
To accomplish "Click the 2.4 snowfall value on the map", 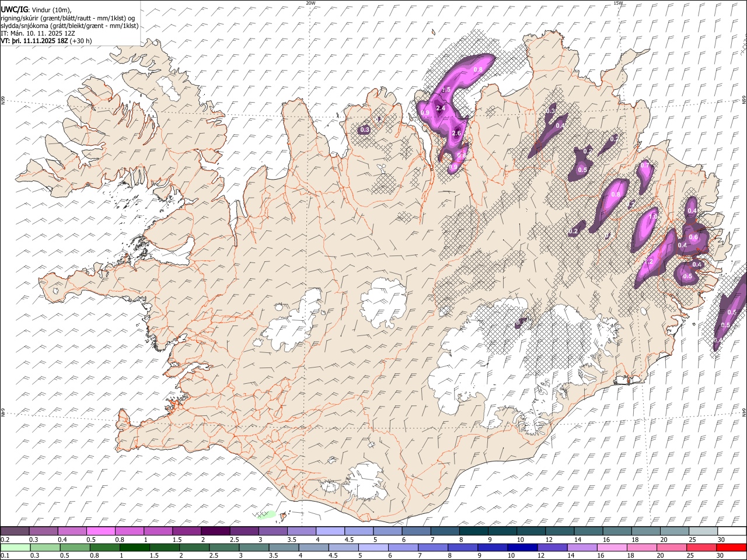I will (441, 108).
